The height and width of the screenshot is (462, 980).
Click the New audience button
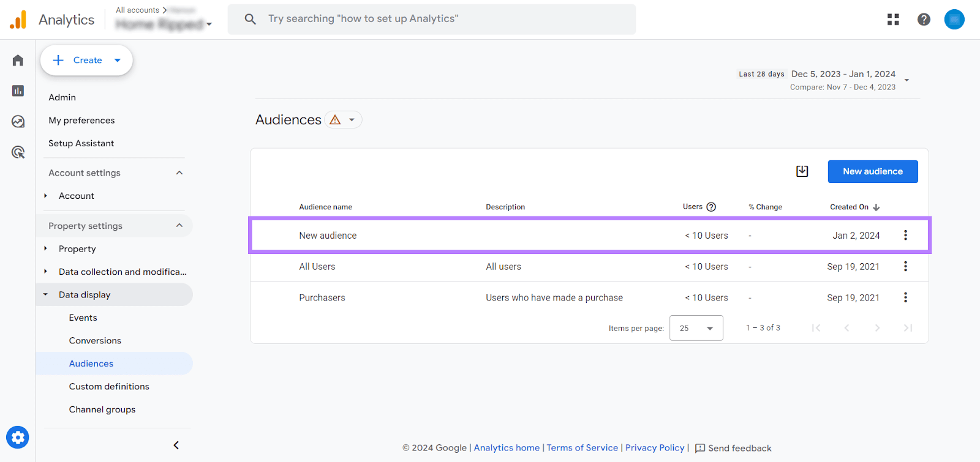[x=872, y=171]
